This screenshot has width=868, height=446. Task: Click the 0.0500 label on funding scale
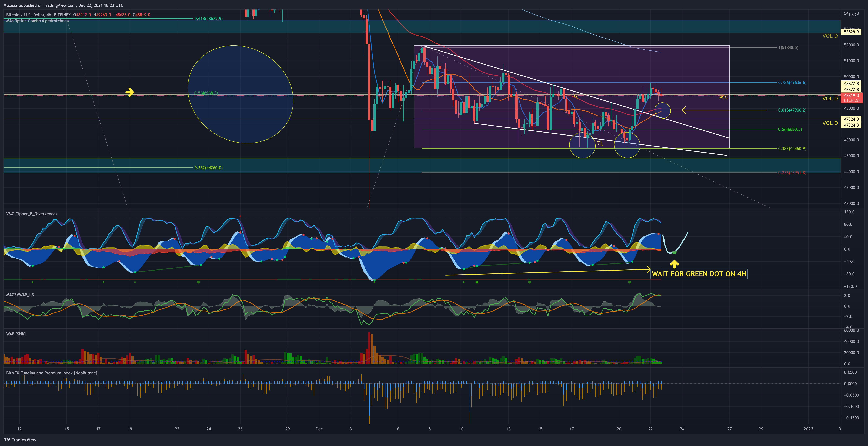coord(850,372)
